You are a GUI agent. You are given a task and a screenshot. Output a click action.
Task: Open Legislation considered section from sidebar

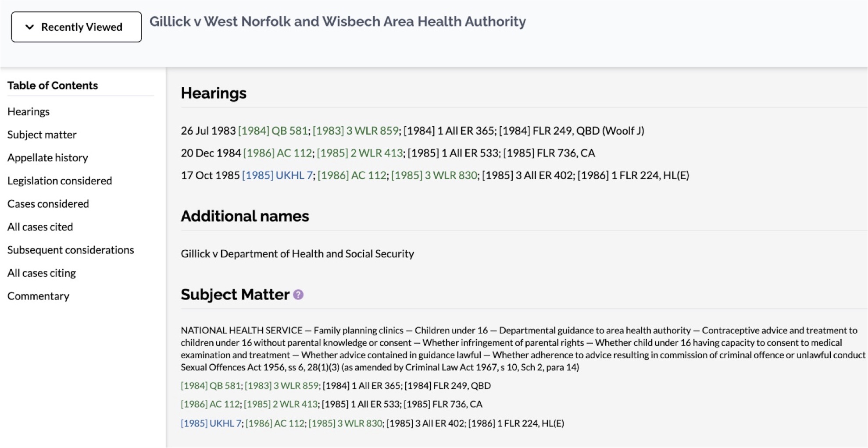click(60, 181)
